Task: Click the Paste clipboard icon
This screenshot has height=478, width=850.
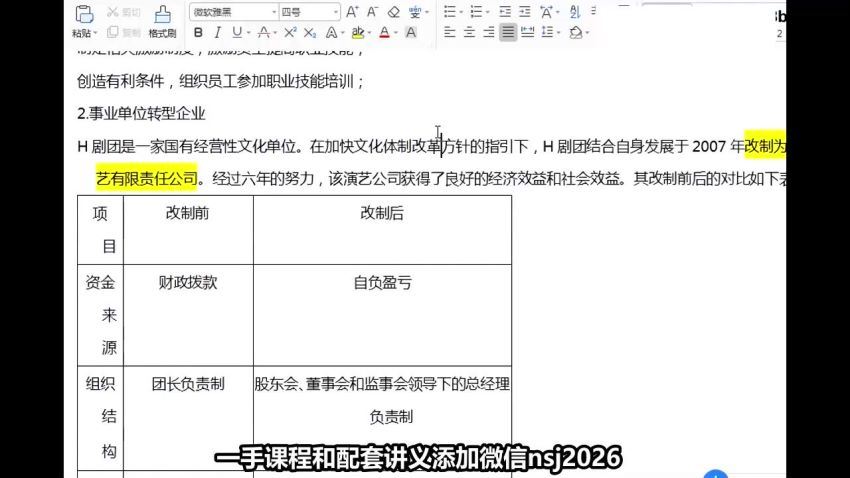Action: 84,14
